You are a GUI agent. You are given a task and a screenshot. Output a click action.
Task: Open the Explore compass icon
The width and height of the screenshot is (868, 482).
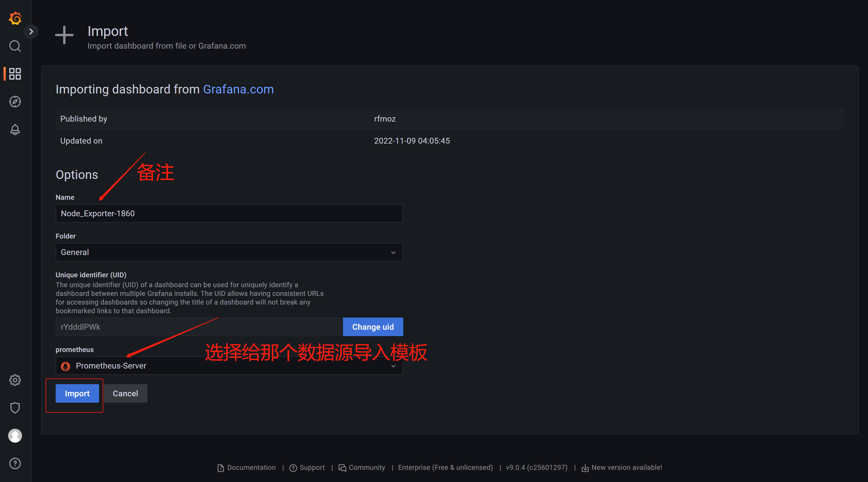[x=15, y=101]
